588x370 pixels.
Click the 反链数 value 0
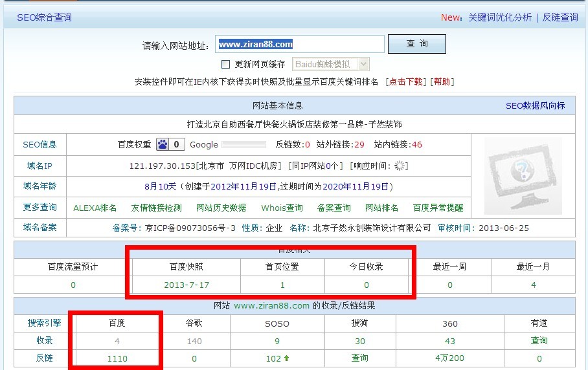click(x=308, y=145)
